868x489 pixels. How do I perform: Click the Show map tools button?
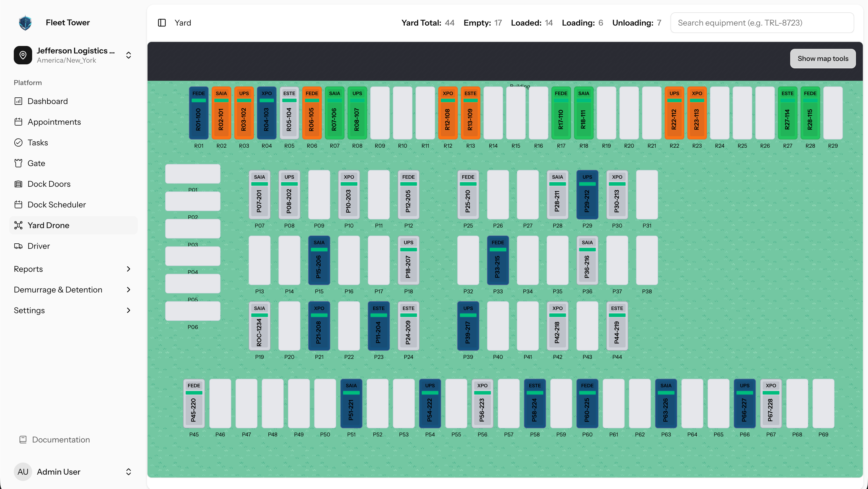tap(823, 58)
